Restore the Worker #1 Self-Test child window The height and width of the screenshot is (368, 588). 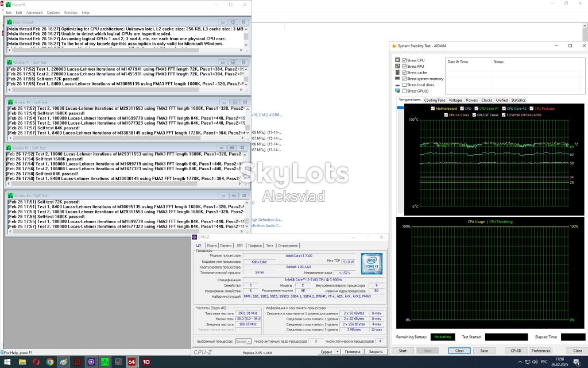(x=233, y=62)
